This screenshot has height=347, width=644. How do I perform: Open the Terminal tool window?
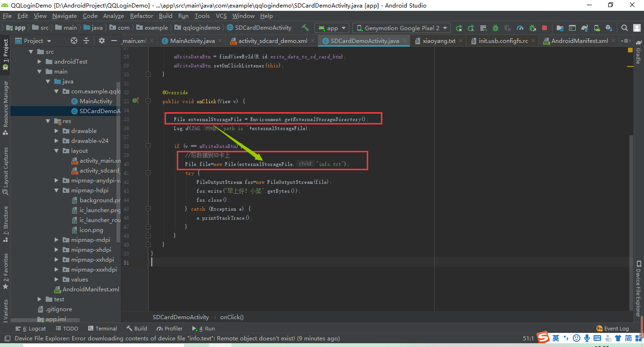coord(102,329)
